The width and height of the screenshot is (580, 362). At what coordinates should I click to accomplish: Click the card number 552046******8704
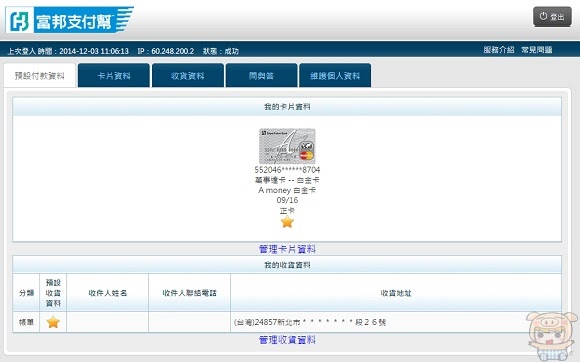287,170
